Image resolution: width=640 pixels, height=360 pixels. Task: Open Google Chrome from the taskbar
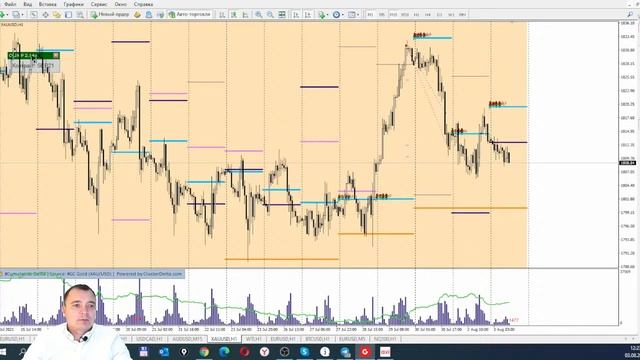tap(204, 352)
